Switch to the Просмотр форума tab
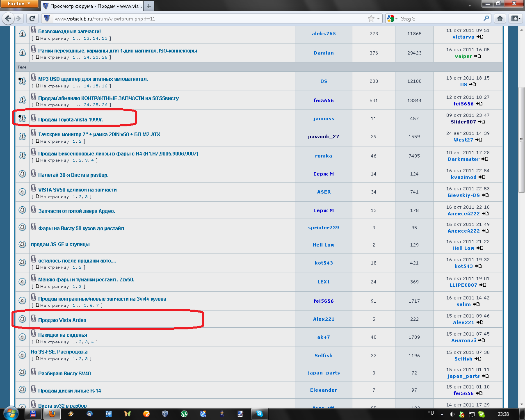The height and width of the screenshot is (420, 525). pyautogui.click(x=93, y=6)
